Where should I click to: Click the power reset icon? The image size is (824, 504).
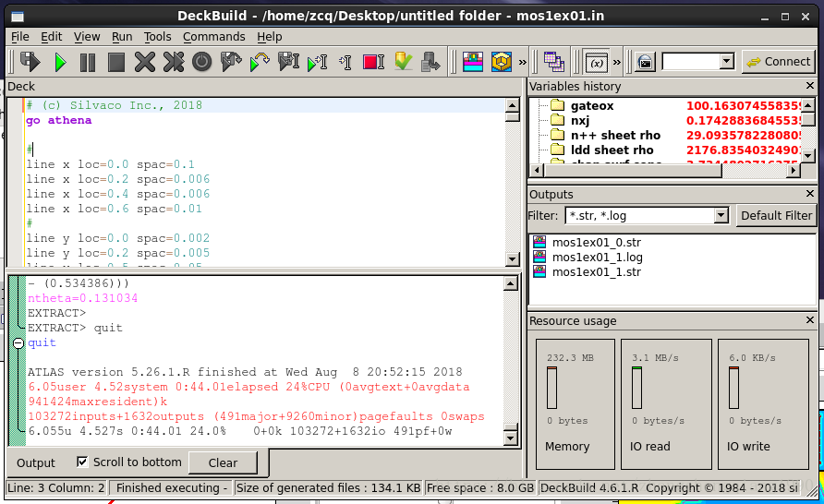(201, 62)
